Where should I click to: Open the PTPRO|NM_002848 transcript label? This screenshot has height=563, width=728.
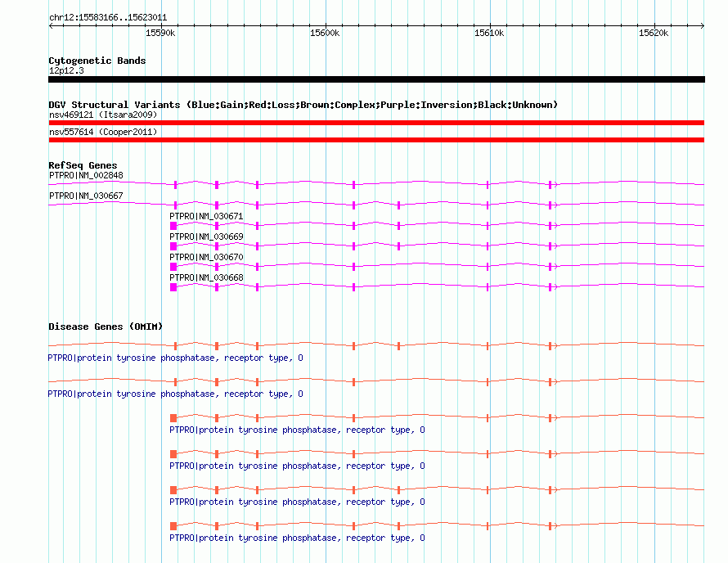pyautogui.click(x=86, y=176)
